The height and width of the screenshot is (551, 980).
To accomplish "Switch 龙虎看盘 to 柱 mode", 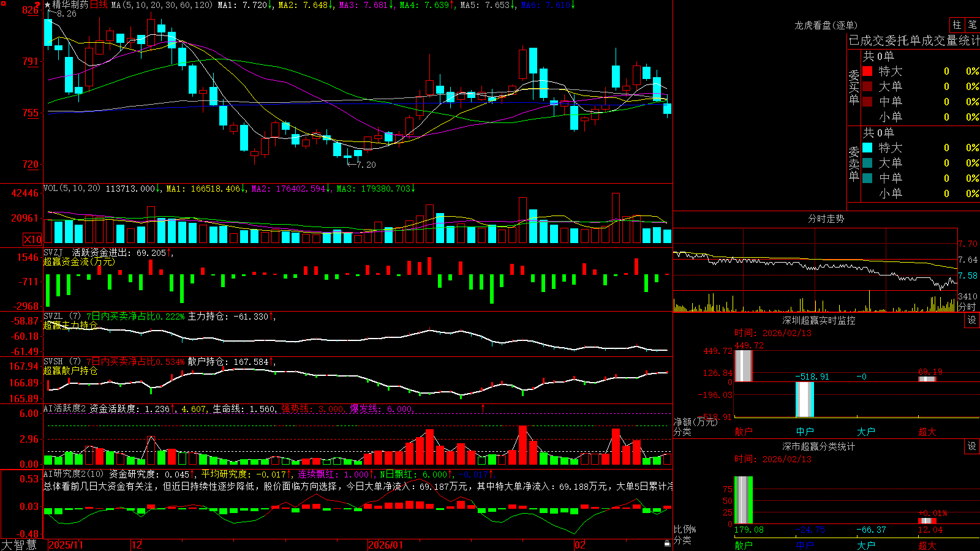I will [x=957, y=24].
